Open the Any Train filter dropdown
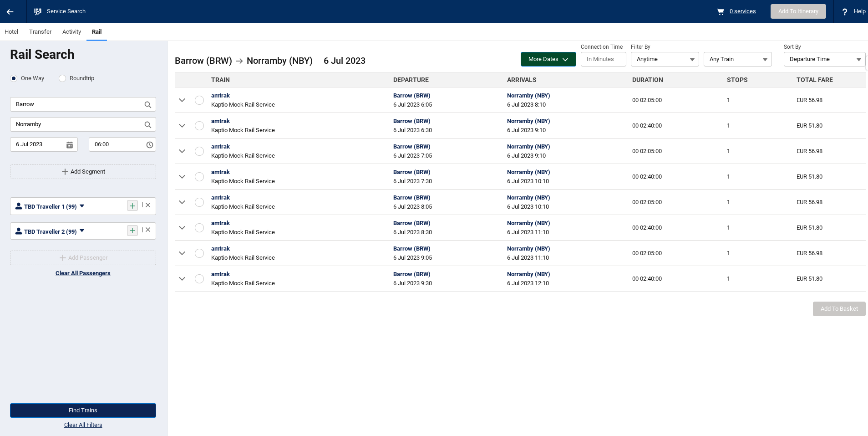The height and width of the screenshot is (436, 868). [737, 59]
